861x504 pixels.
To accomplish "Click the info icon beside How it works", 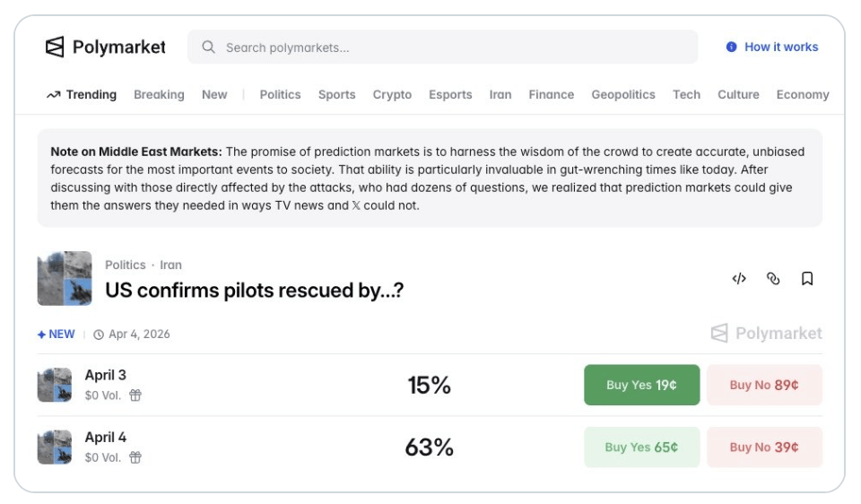I will [732, 48].
